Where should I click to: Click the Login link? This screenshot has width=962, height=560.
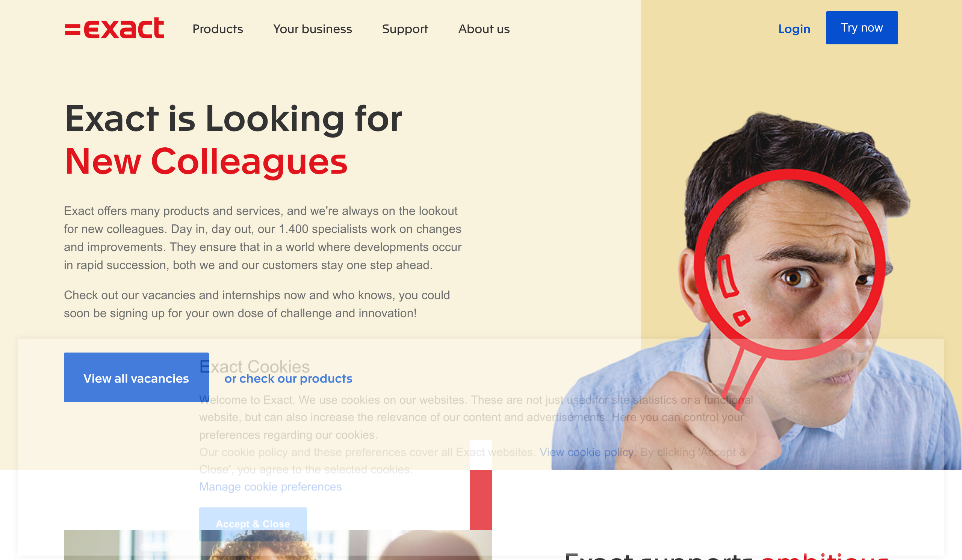[794, 29]
